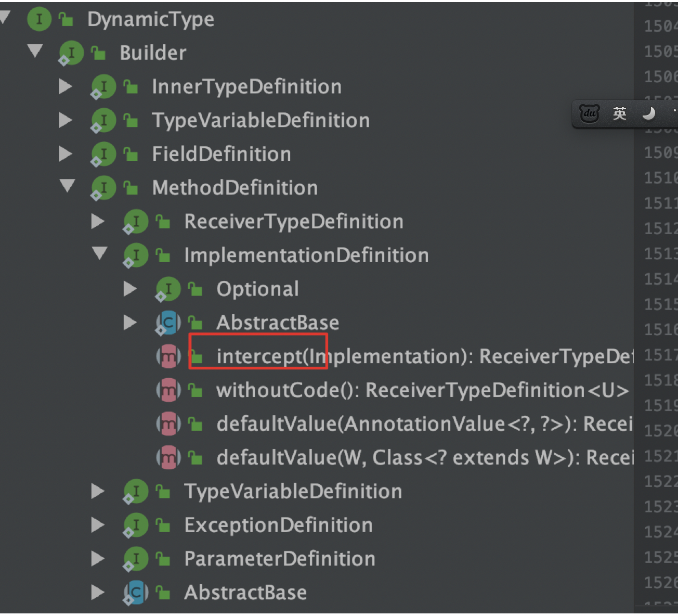Click the InnerTypeDefinition interface icon
Image resolution: width=678 pixels, height=616 pixels.
tap(103, 86)
